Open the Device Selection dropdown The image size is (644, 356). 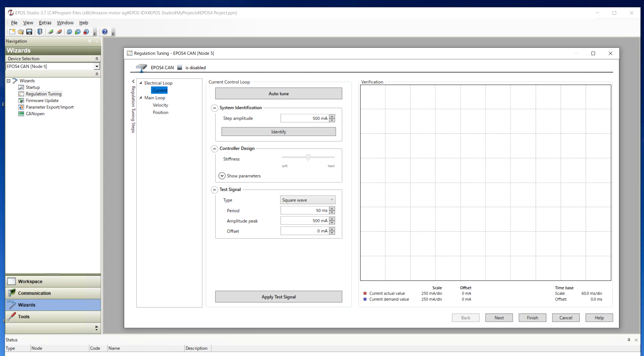[97, 66]
